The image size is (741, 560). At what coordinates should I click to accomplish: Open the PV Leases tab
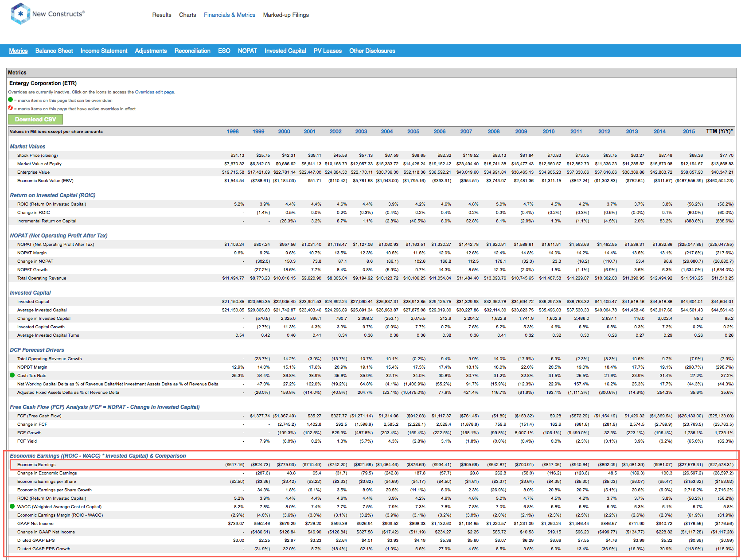(328, 51)
